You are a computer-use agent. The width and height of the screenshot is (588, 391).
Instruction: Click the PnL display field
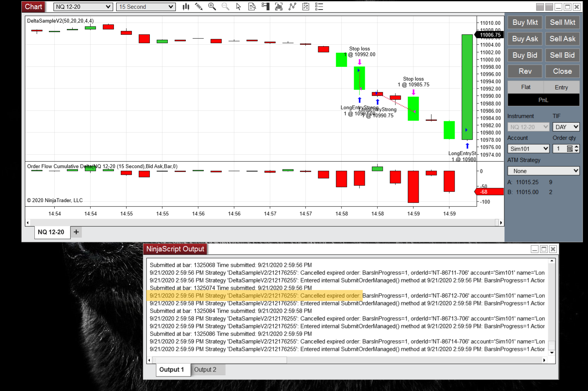544,100
